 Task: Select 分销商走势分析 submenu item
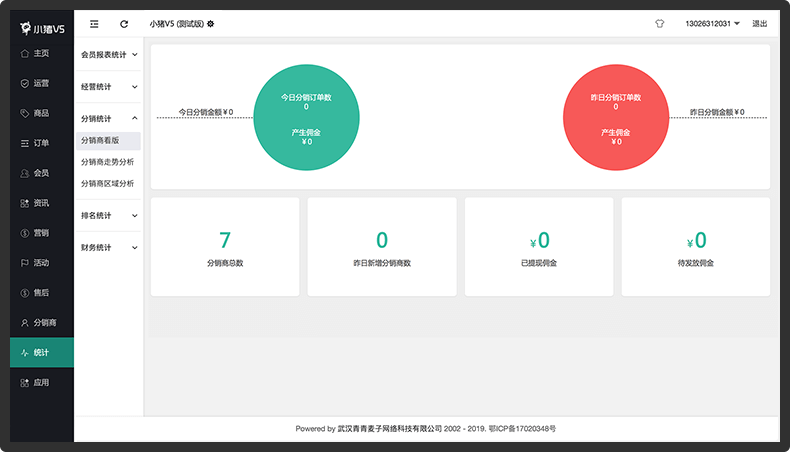click(108, 162)
